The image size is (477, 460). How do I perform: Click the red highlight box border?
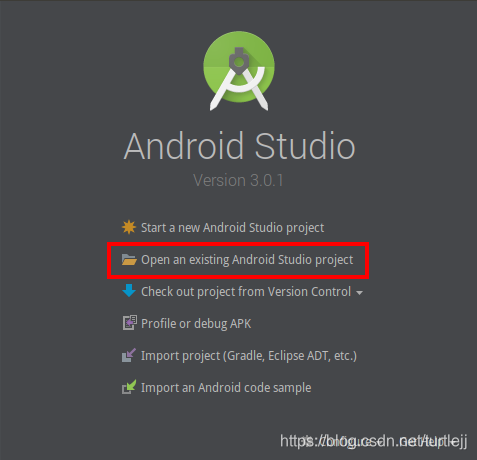(238, 244)
